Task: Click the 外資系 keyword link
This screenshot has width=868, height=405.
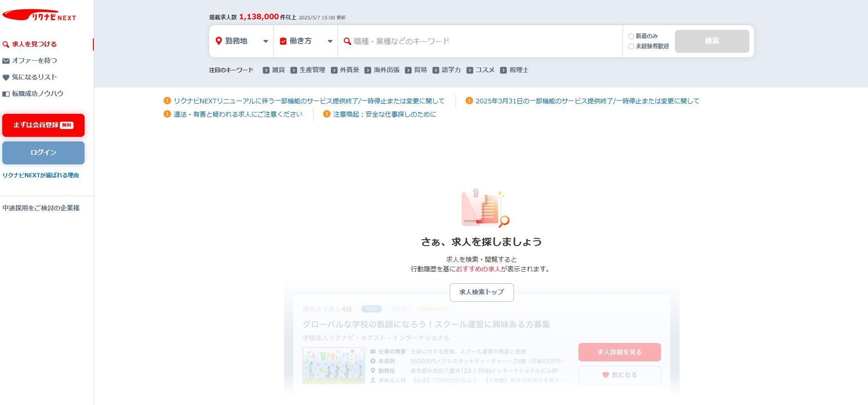Action: [349, 70]
